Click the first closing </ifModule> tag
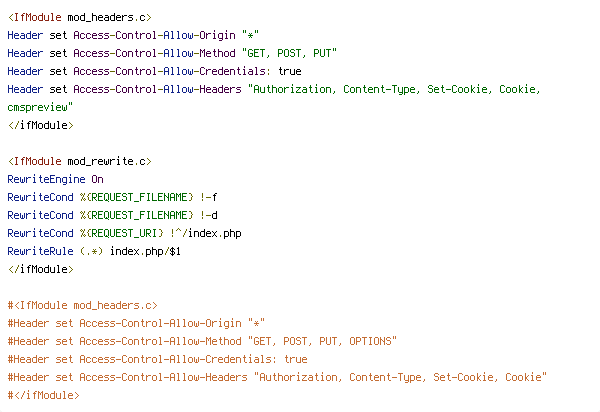 [41, 125]
